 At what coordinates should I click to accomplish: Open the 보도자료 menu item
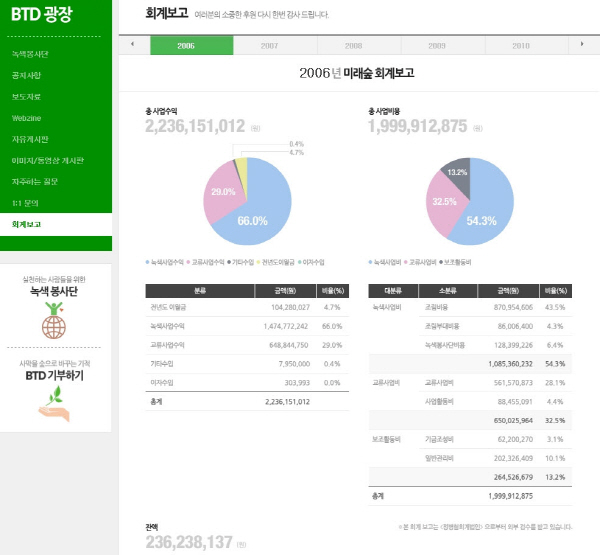tap(27, 96)
